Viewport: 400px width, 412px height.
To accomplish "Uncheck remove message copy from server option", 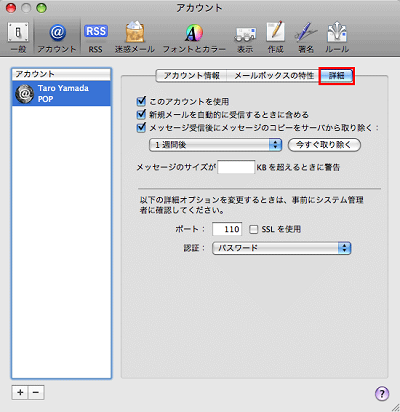I will tap(141, 127).
